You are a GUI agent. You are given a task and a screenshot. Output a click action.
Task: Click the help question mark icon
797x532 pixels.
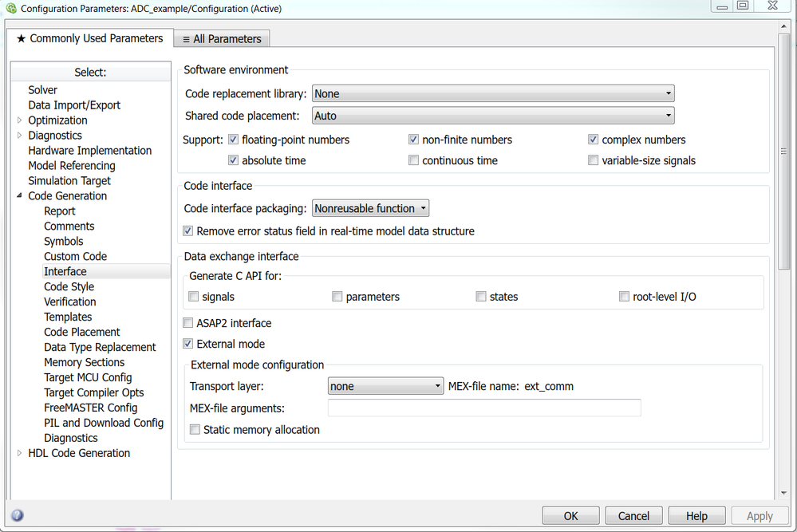[17, 515]
